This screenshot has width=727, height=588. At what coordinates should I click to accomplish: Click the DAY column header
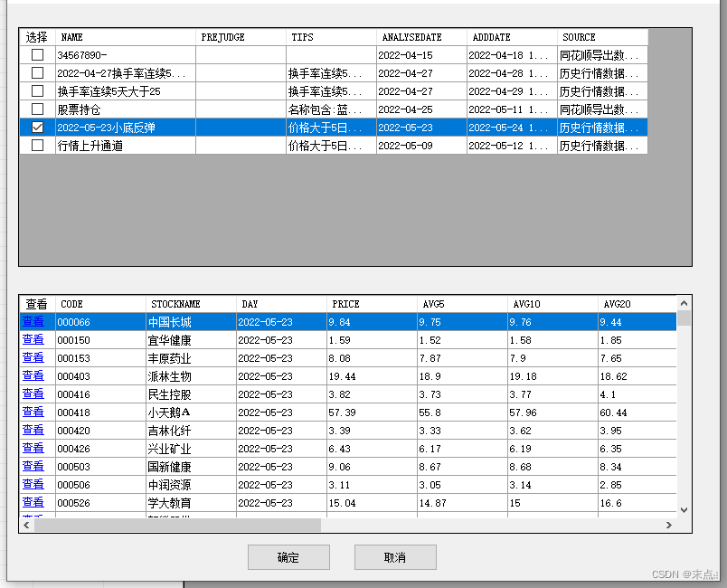pyautogui.click(x=281, y=304)
